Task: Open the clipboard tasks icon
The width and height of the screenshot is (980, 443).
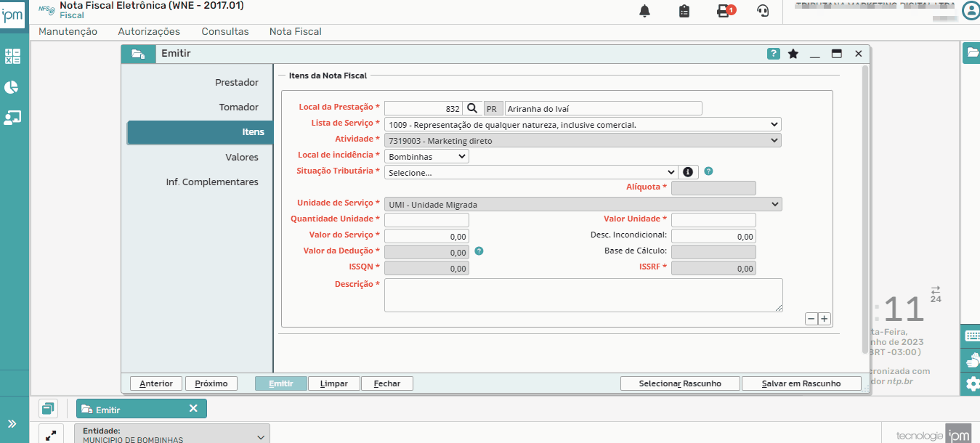Action: [x=684, y=11]
